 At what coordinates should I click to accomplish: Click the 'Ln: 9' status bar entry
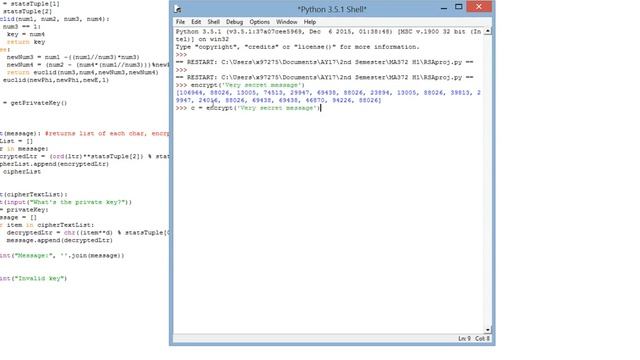tap(464, 339)
